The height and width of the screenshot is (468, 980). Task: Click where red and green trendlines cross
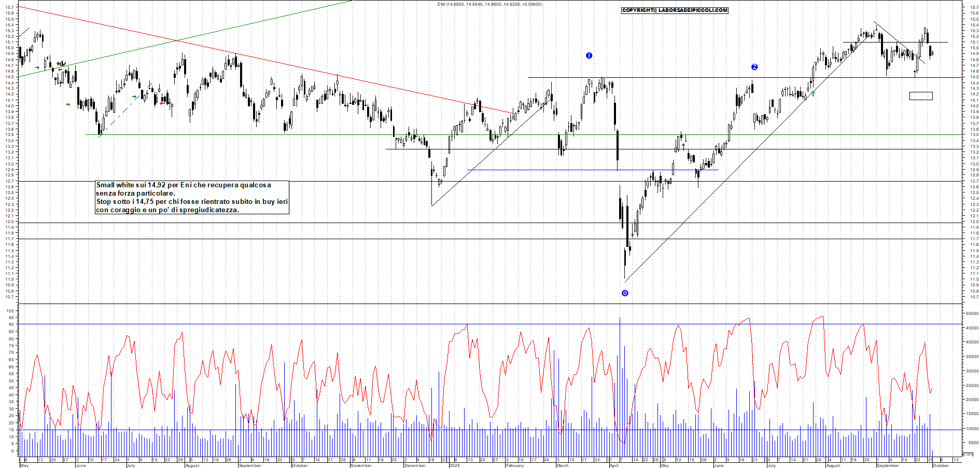point(177,40)
